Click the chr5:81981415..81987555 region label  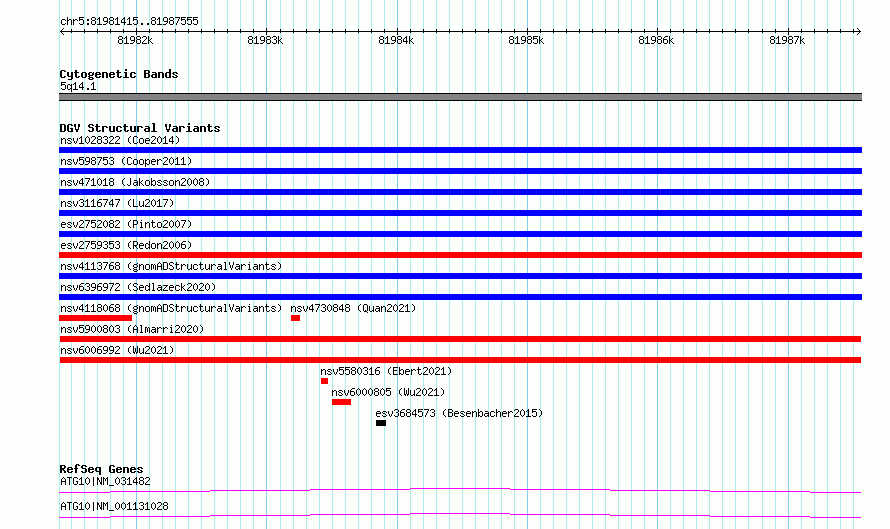129,22
